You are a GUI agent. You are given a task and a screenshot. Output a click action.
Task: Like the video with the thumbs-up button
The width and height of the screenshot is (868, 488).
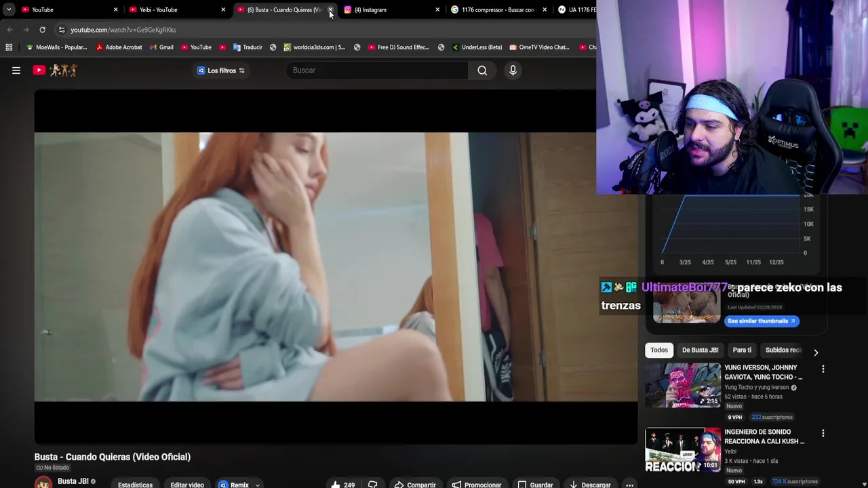pos(342,485)
